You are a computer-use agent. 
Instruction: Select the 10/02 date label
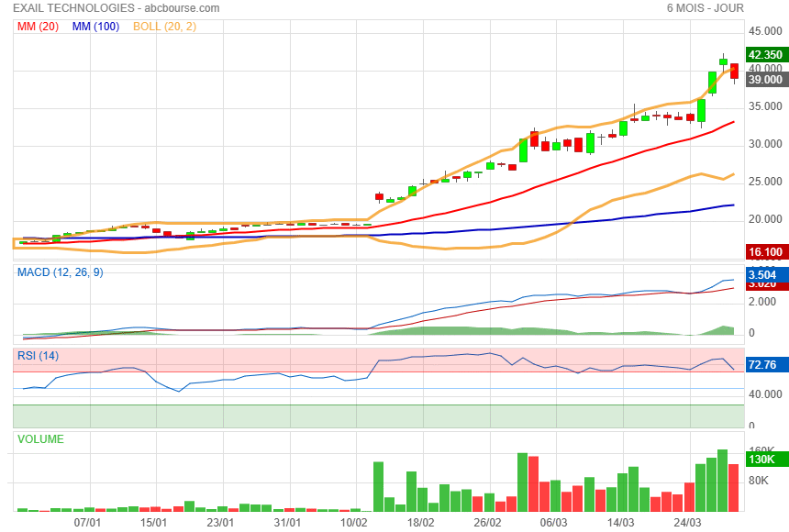click(x=354, y=523)
